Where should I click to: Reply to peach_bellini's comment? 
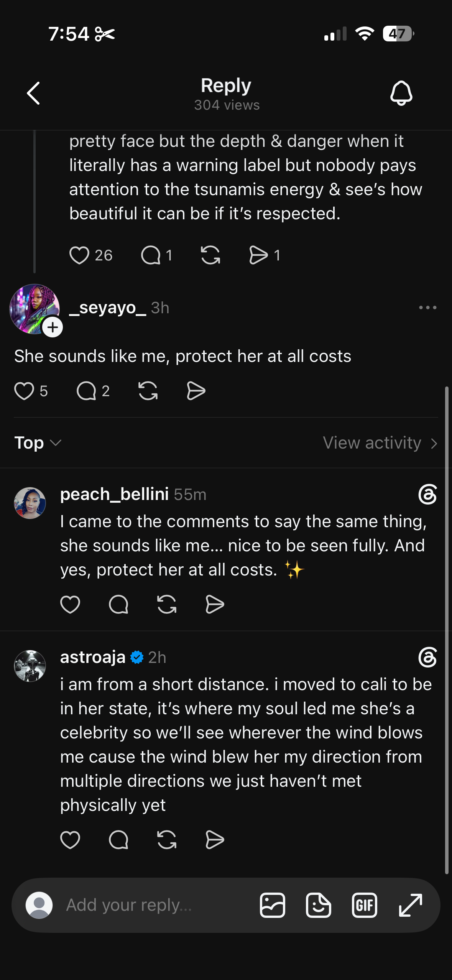coord(118,605)
